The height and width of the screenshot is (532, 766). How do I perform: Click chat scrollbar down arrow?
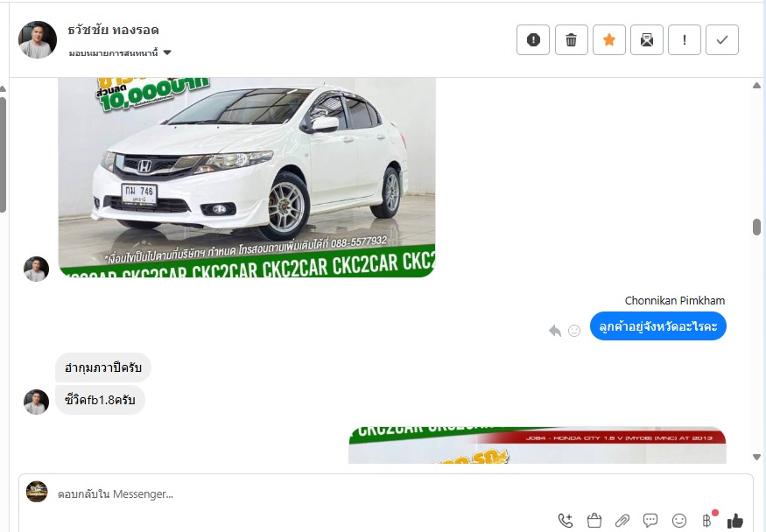pyautogui.click(x=756, y=458)
